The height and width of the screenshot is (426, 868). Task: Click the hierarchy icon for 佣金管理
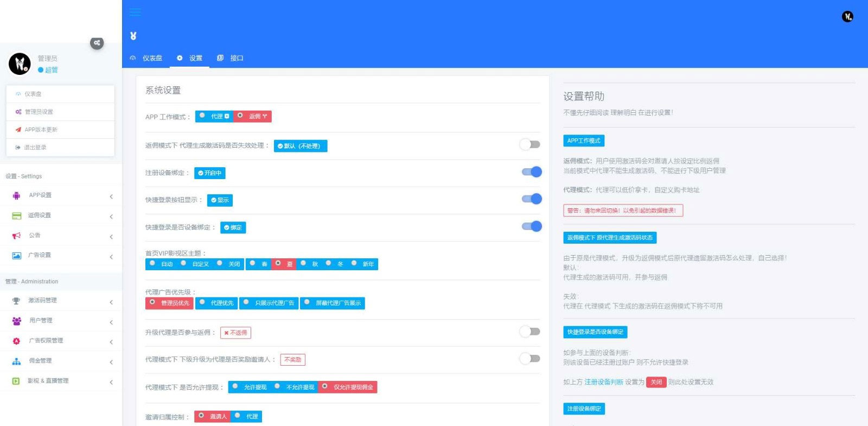(16, 361)
